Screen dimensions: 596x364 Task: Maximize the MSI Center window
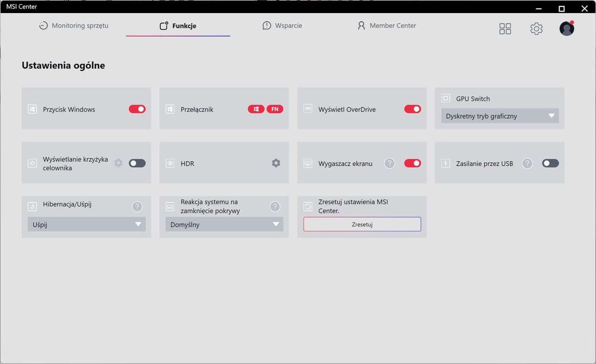click(x=562, y=8)
